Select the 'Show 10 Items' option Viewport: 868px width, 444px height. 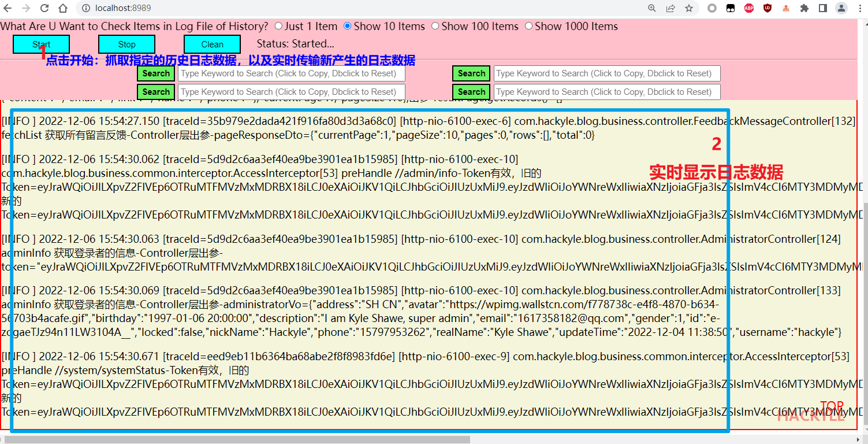[x=347, y=26]
